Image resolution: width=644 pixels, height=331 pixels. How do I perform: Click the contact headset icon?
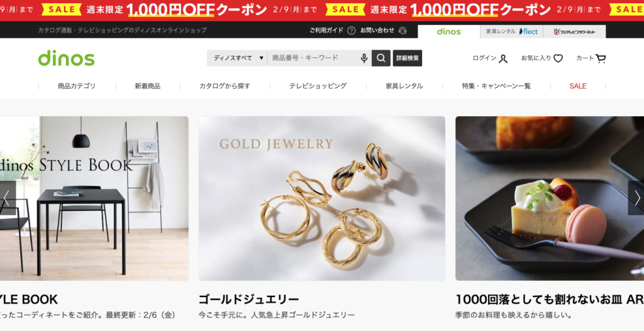pyautogui.click(x=402, y=30)
